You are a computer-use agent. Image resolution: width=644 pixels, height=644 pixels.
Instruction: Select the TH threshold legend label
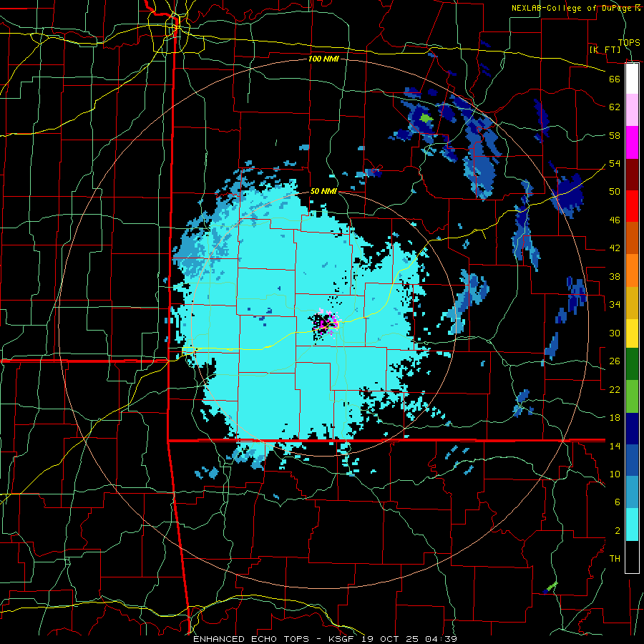point(615,559)
